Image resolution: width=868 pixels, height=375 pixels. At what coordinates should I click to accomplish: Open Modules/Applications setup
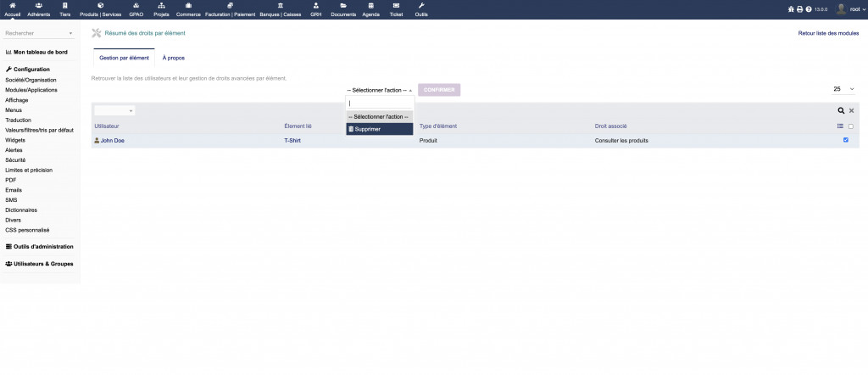[31, 90]
